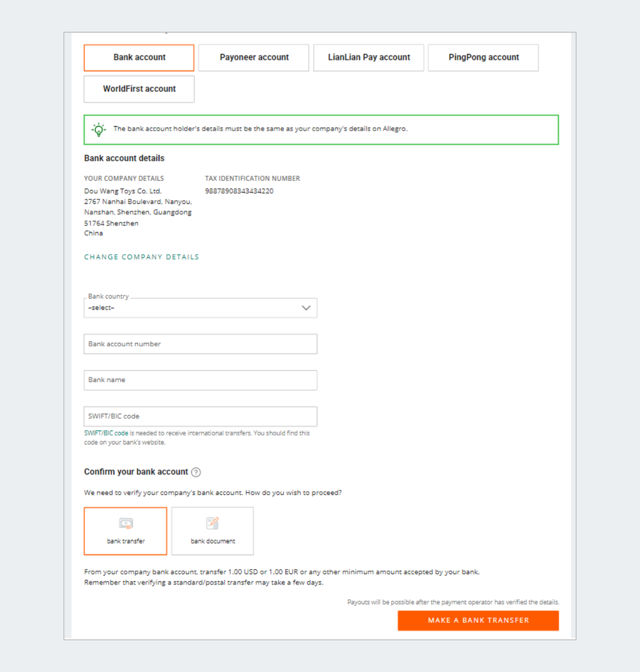Choose the PingPong account option
This screenshot has width=640, height=672.
483,58
